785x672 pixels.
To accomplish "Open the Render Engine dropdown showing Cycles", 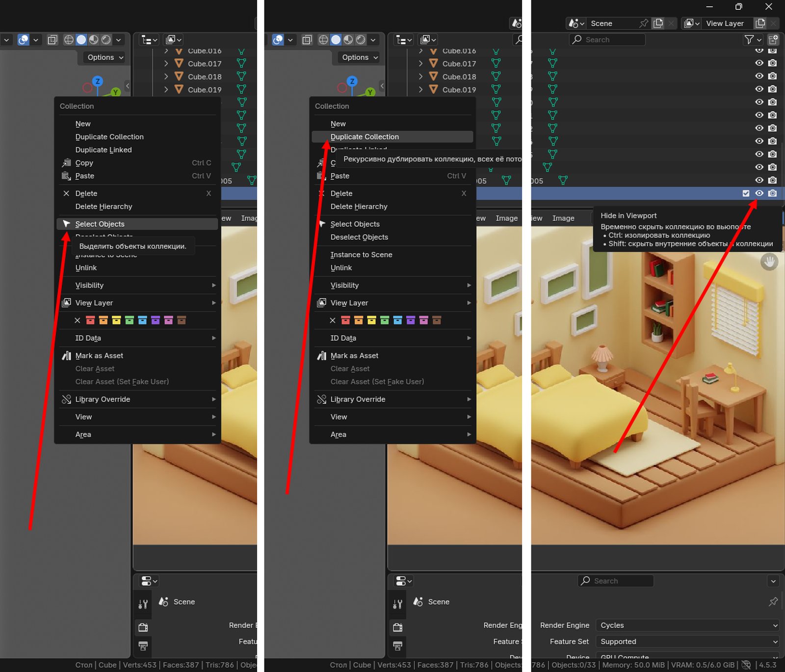I will tap(687, 625).
